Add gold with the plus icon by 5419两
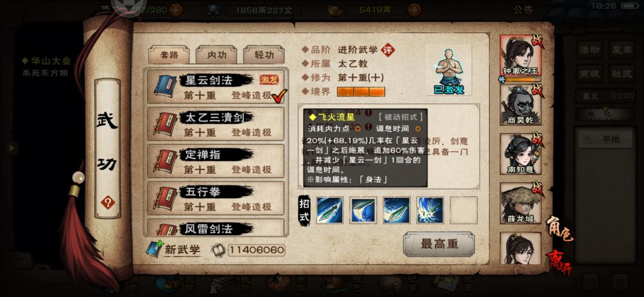The width and height of the screenshot is (644, 297). click(415, 10)
